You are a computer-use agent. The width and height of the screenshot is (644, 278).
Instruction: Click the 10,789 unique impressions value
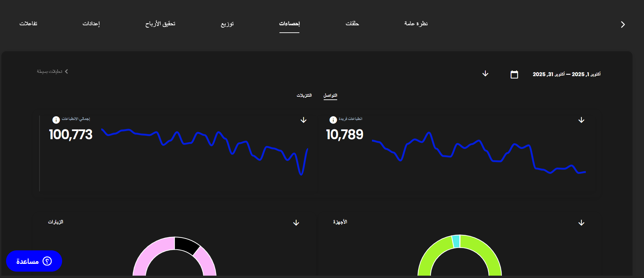click(x=345, y=134)
